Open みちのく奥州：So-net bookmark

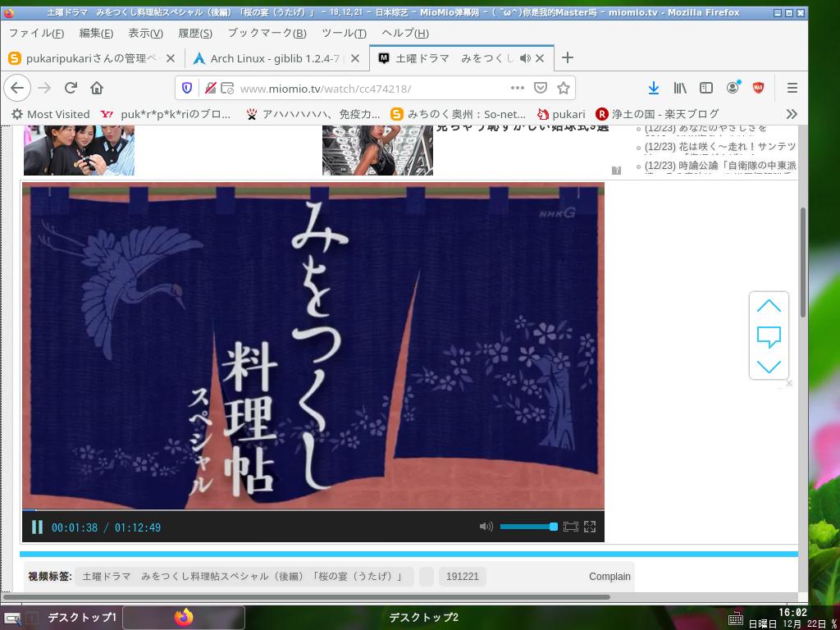[459, 114]
